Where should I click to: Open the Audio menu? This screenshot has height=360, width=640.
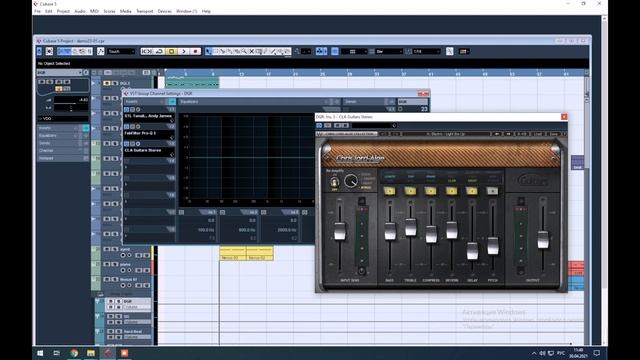point(80,11)
